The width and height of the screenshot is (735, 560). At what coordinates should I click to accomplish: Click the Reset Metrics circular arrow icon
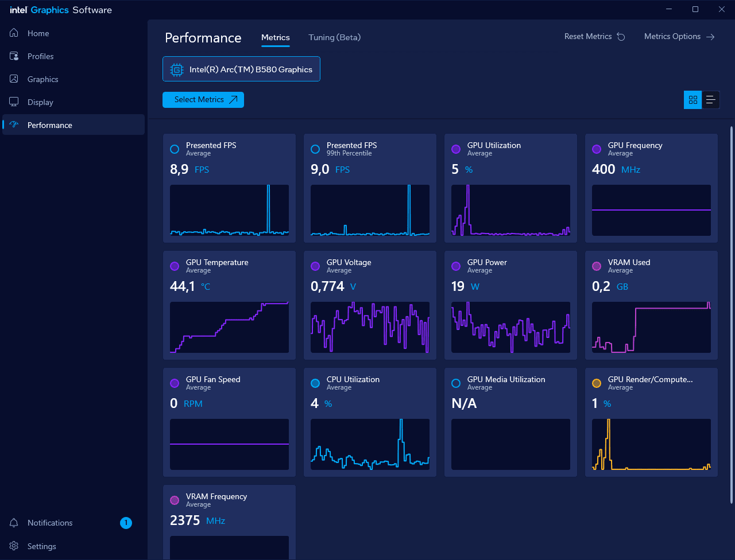621,37
